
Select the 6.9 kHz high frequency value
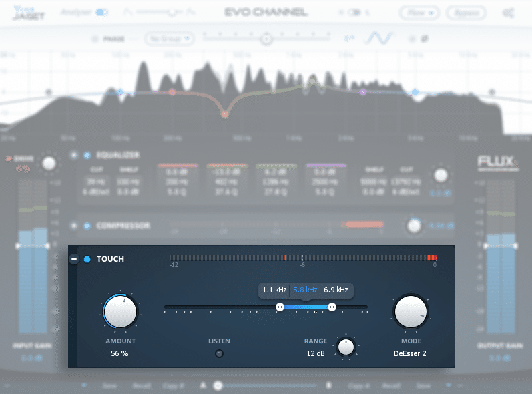[336, 290]
